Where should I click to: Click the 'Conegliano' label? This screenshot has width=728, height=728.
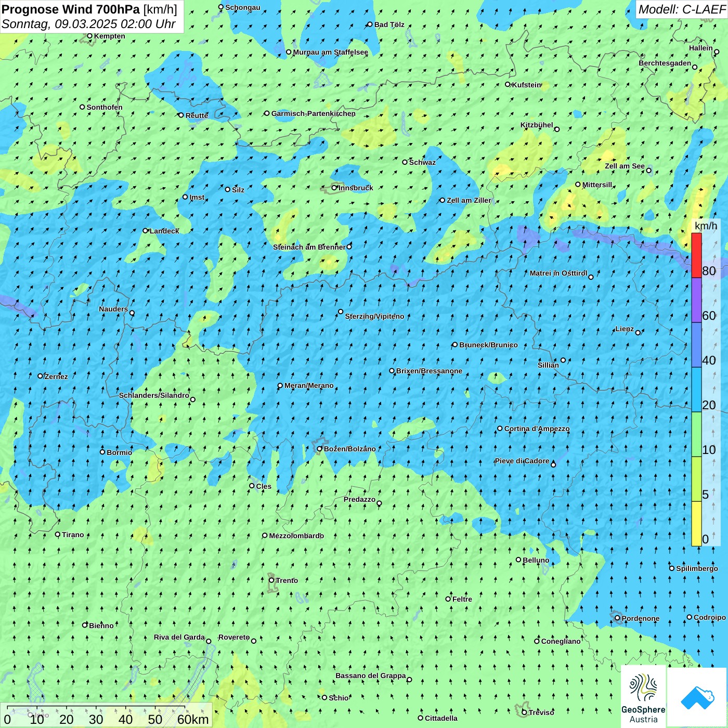point(561,641)
